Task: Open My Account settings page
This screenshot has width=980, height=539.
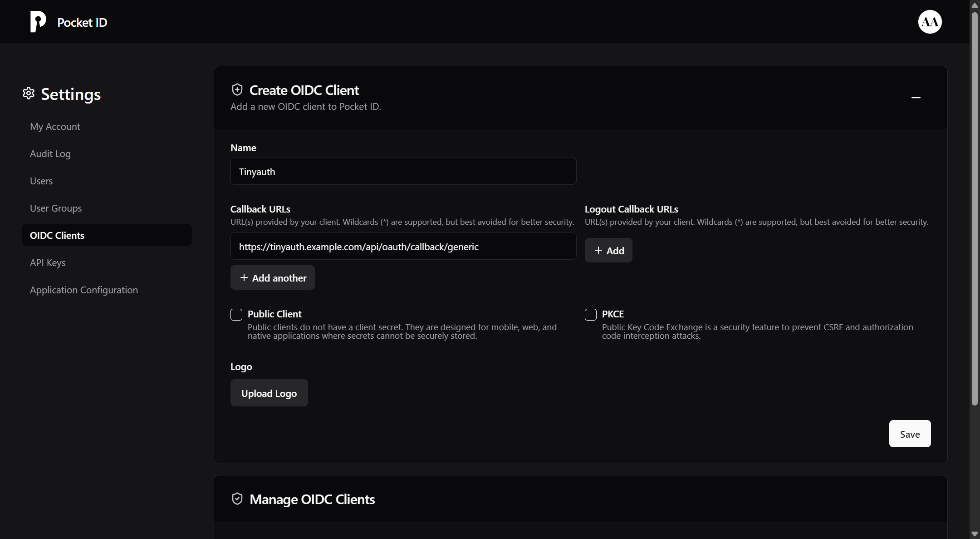Action: click(55, 127)
